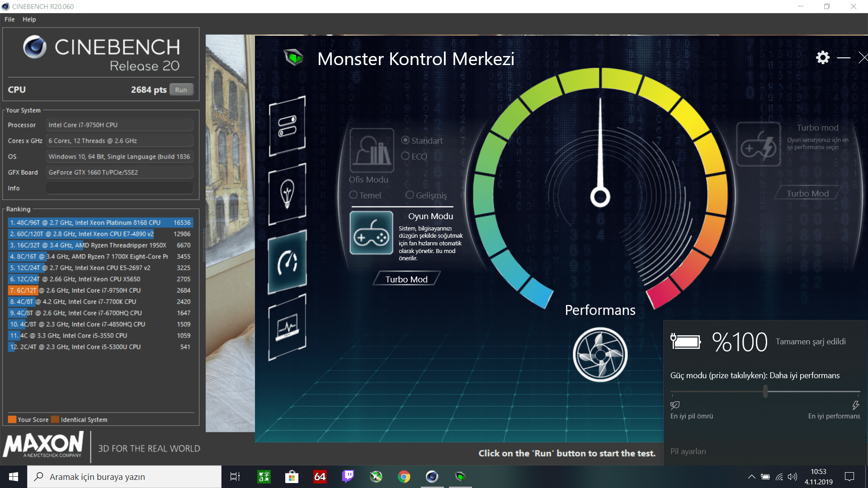Click the Turbo mod gamepad icon
The height and width of the screenshot is (488, 868).
tap(759, 145)
